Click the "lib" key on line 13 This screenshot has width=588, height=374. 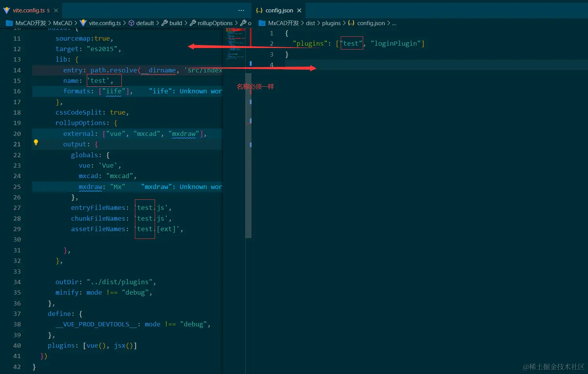coord(61,59)
